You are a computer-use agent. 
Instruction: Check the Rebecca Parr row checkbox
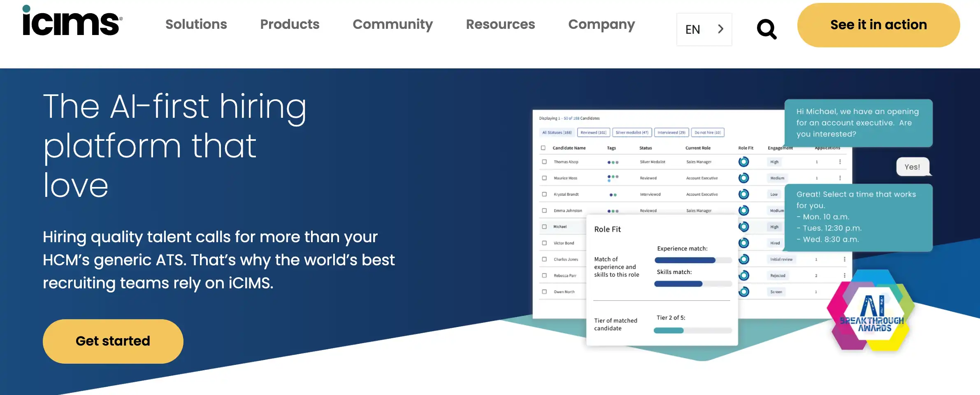point(544,276)
